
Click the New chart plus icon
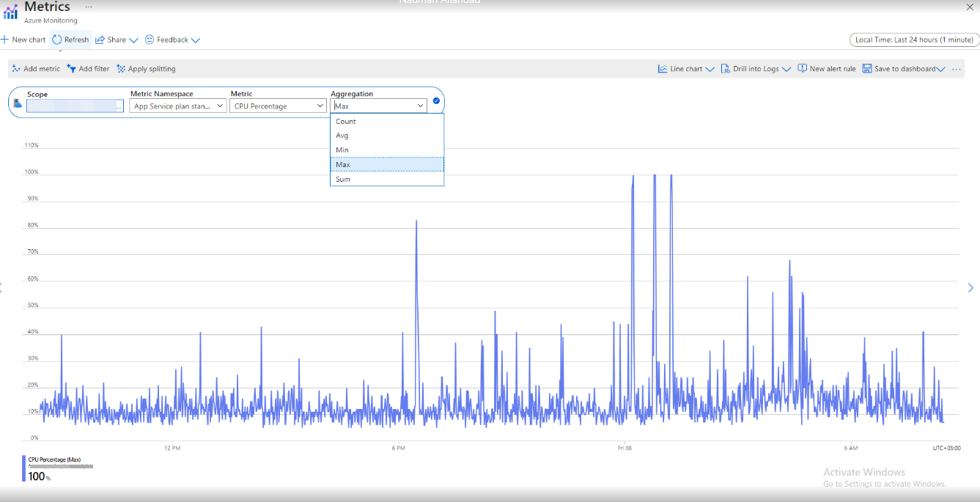pos(4,40)
